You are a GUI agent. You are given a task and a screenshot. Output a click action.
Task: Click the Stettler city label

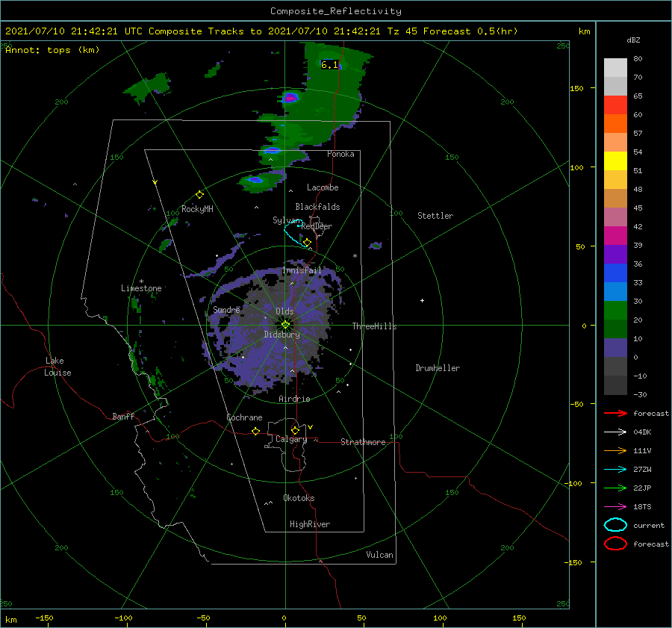pyautogui.click(x=435, y=216)
